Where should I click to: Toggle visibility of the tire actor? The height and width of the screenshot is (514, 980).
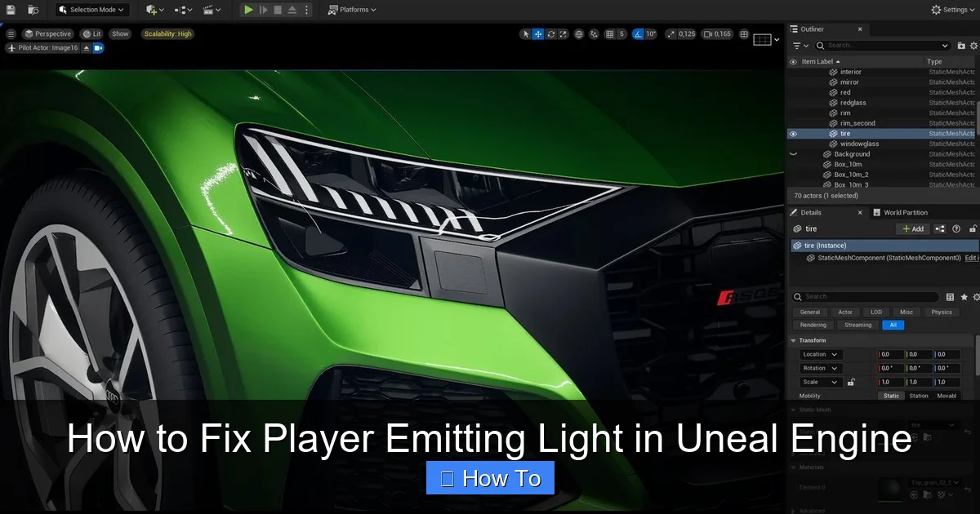tap(792, 133)
